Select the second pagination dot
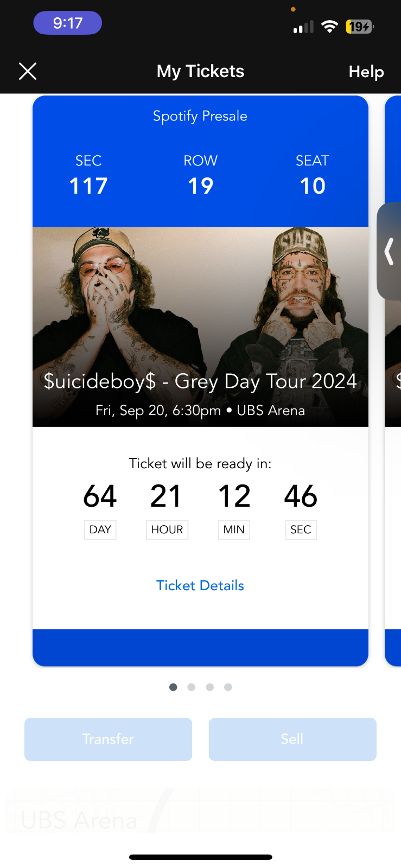The height and width of the screenshot is (868, 401). pos(191,687)
